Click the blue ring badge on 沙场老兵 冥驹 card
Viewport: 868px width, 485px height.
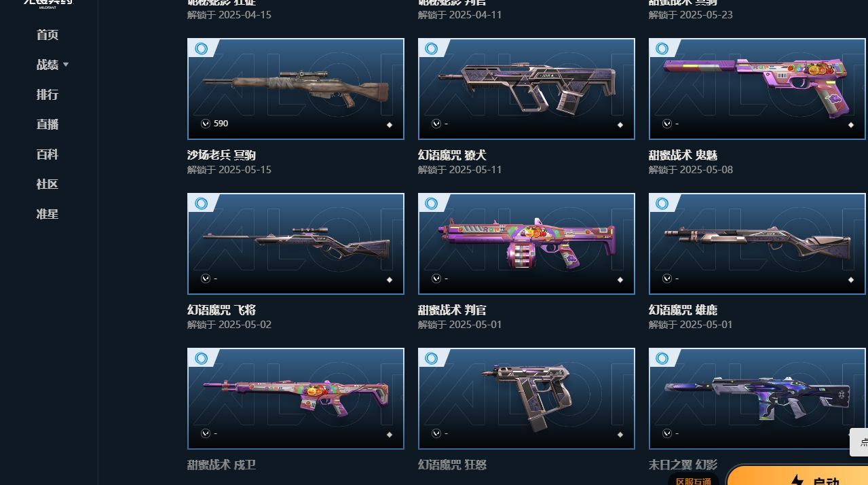(201, 48)
